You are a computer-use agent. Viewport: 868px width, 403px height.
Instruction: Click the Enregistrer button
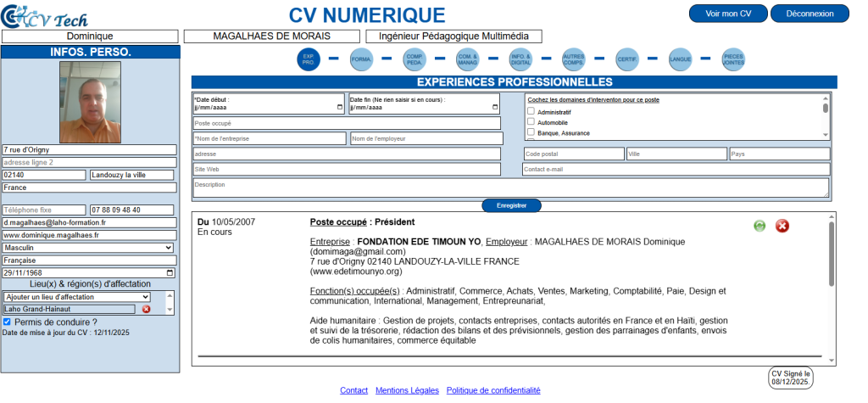[x=511, y=205]
